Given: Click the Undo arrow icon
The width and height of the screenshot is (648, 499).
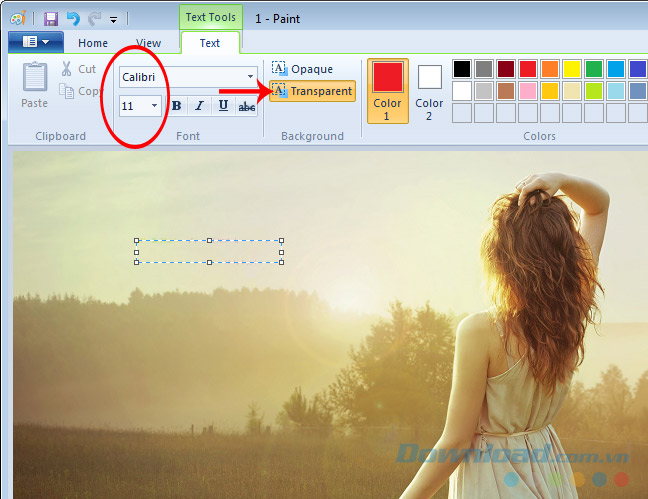Looking at the screenshot, I should pyautogui.click(x=72, y=18).
